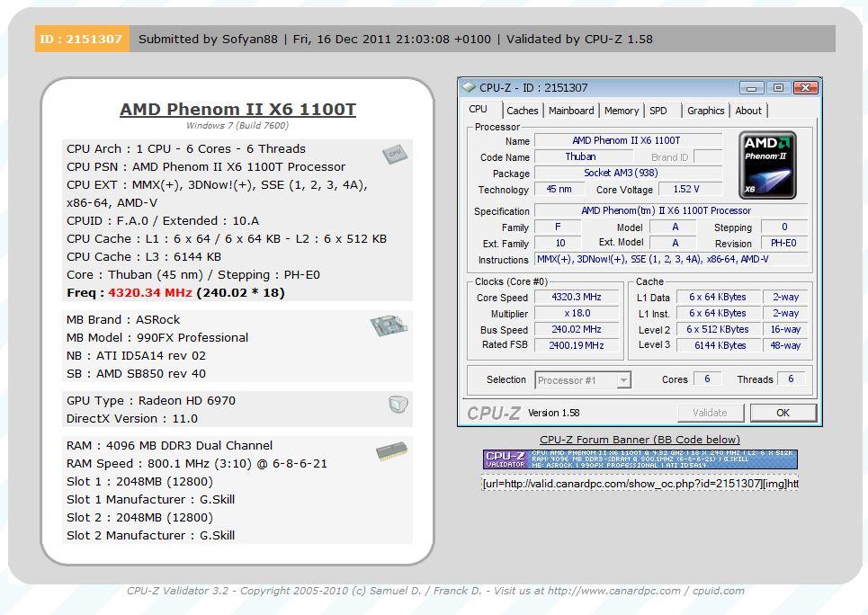Image resolution: width=868 pixels, height=615 pixels.
Task: Select the SPD tab
Action: point(658,111)
